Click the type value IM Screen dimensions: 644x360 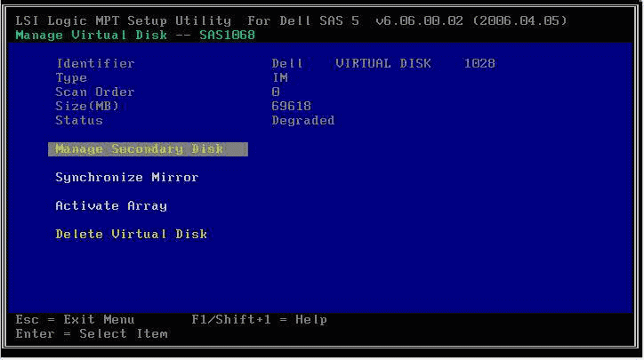point(279,78)
